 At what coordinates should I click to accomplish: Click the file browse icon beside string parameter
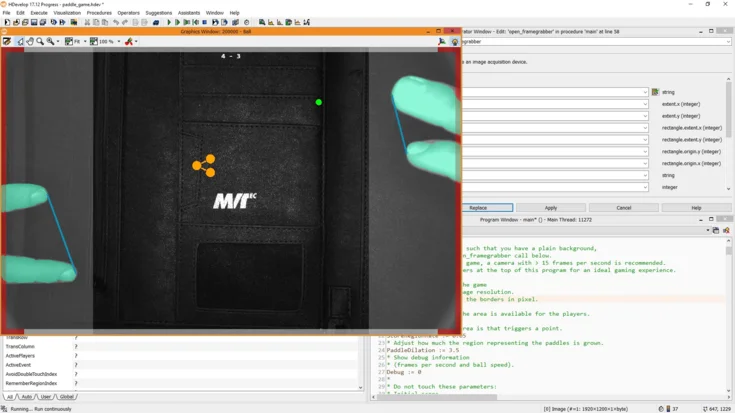pos(655,92)
